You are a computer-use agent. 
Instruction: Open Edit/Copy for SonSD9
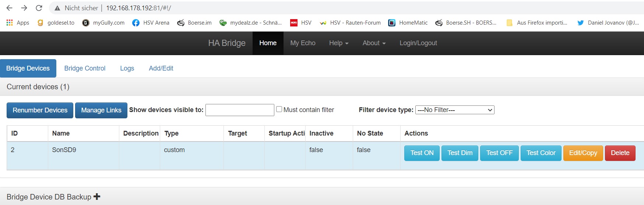tap(583, 153)
